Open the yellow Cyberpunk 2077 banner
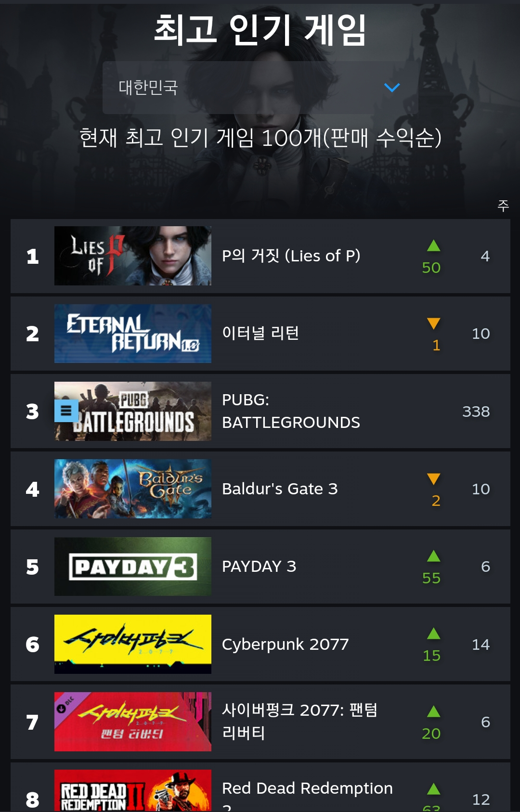Screen dimensions: 520x812 (x=133, y=644)
